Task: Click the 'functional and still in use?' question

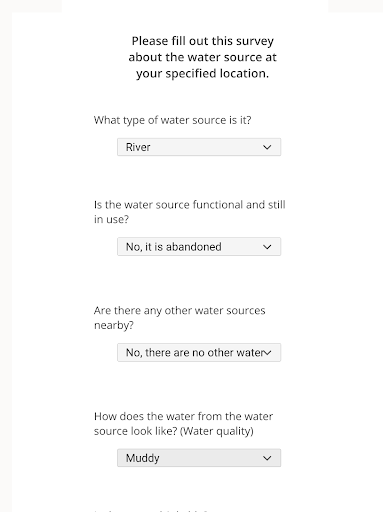Action: [x=190, y=212]
